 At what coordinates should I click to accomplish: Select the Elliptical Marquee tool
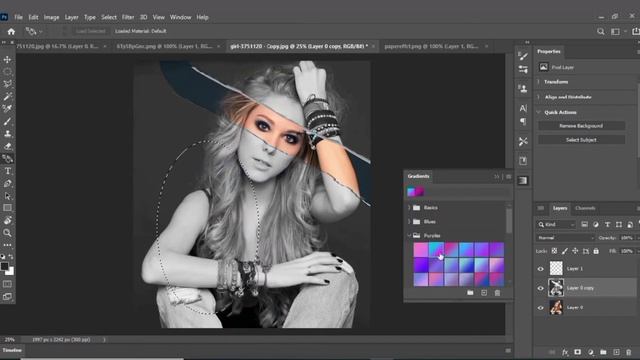[x=7, y=72]
